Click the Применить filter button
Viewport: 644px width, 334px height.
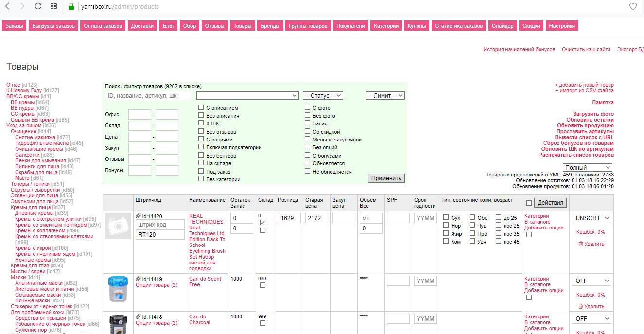pos(386,178)
